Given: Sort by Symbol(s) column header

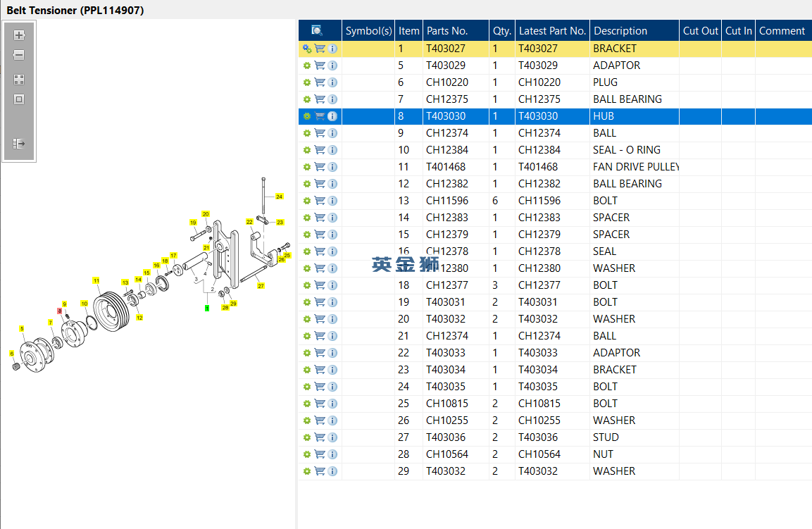Looking at the screenshot, I should [x=368, y=30].
